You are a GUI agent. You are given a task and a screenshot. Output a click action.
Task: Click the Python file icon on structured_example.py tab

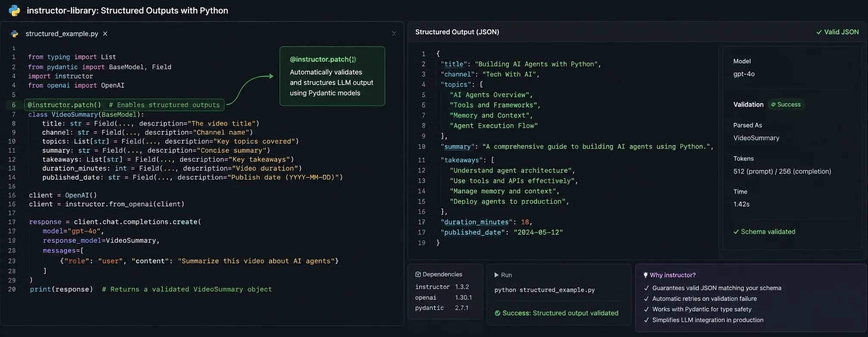tap(15, 34)
